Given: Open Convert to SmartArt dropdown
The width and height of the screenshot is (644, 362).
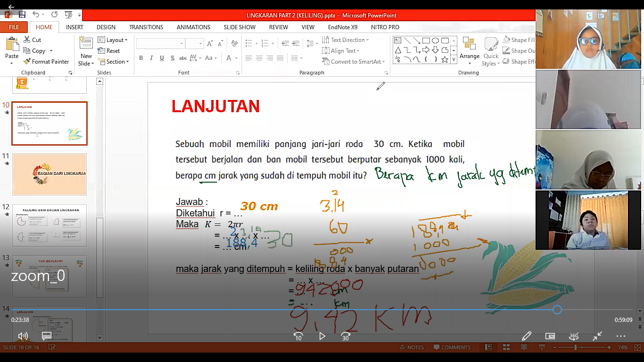Looking at the screenshot, I should (354, 62).
